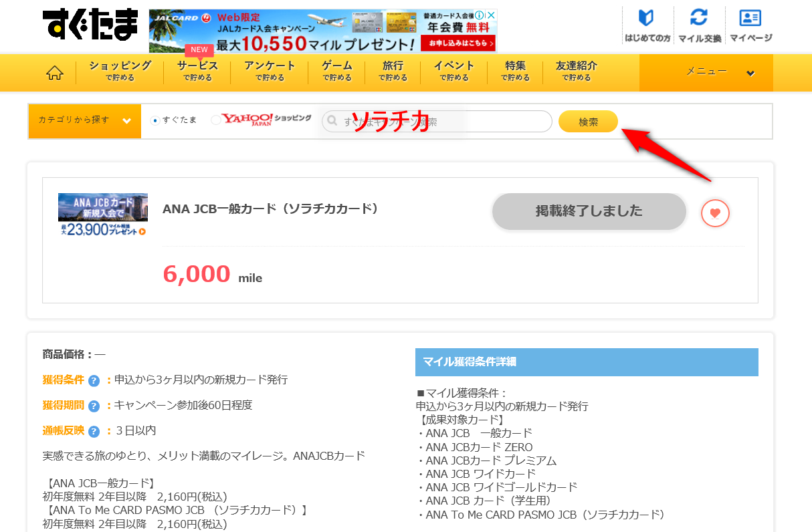This screenshot has width=812, height=532.
Task: Open ゲームで貯める menu
Action: 337,72
